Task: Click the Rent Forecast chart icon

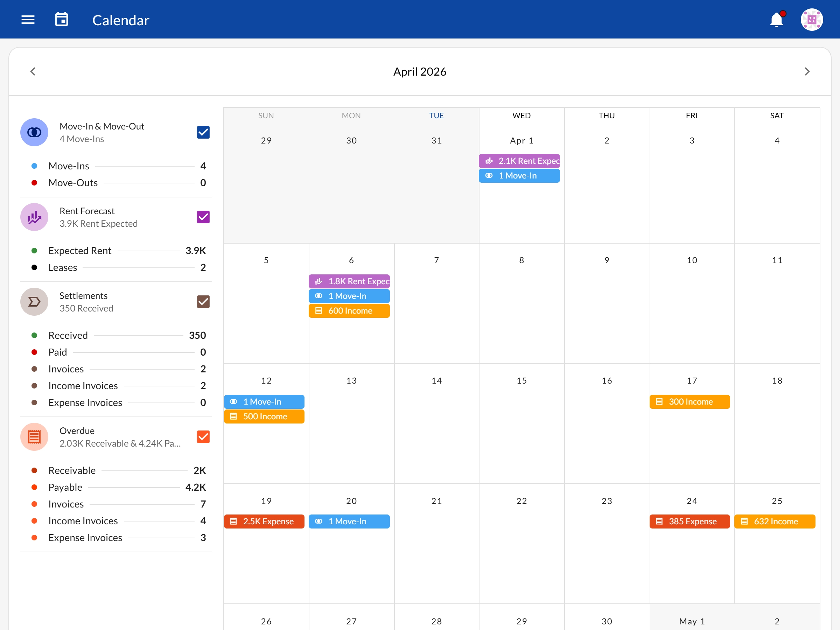Action: coord(34,217)
